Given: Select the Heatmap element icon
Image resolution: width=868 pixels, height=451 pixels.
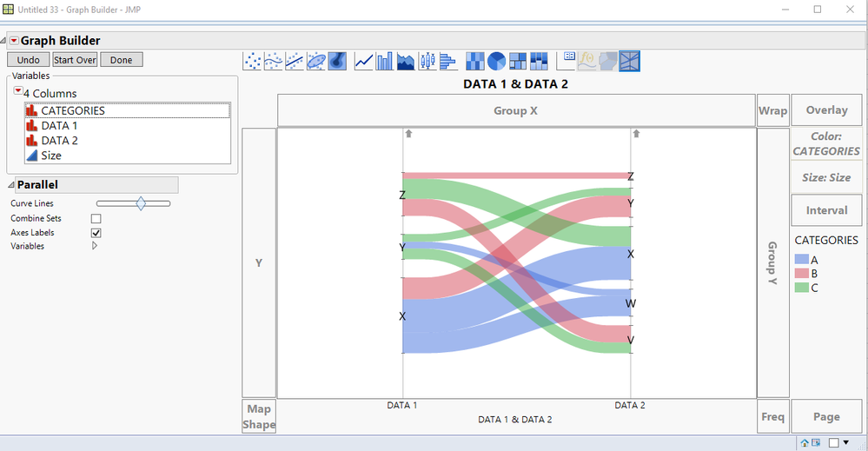Looking at the screenshot, I should (x=475, y=61).
